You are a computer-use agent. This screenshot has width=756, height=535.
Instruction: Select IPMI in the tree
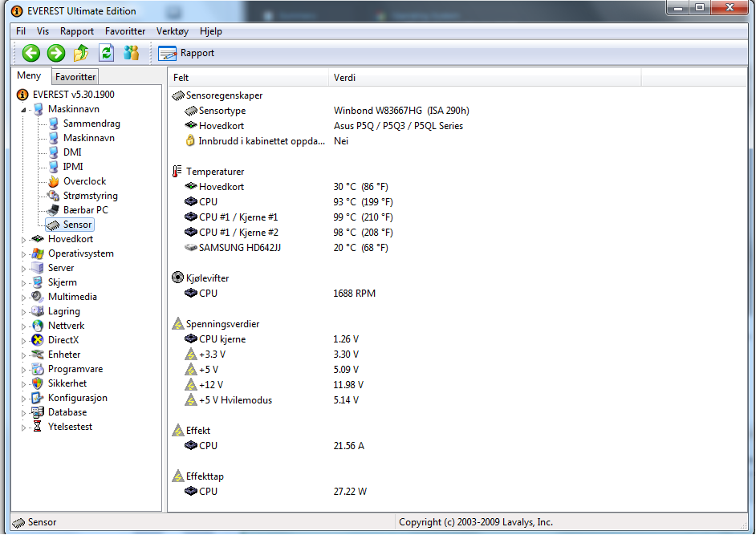click(x=73, y=167)
